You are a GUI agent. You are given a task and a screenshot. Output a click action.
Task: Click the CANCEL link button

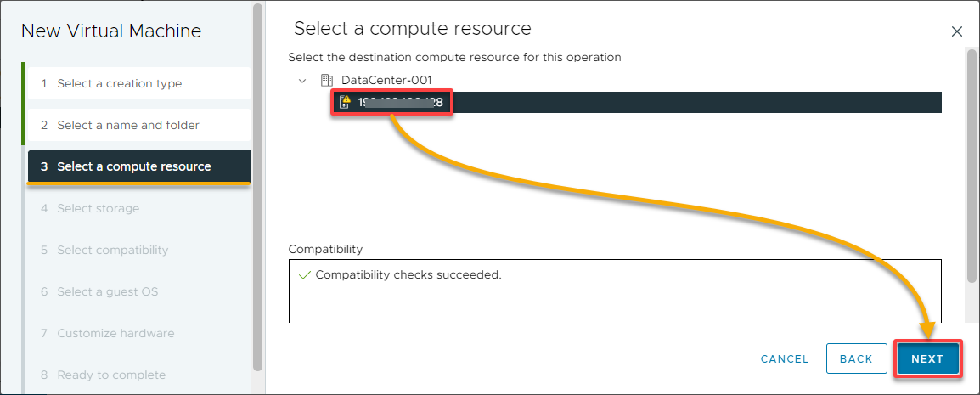785,358
